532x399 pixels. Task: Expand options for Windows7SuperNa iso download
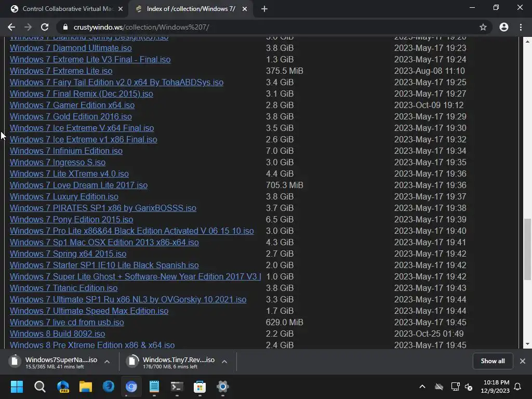(x=107, y=362)
